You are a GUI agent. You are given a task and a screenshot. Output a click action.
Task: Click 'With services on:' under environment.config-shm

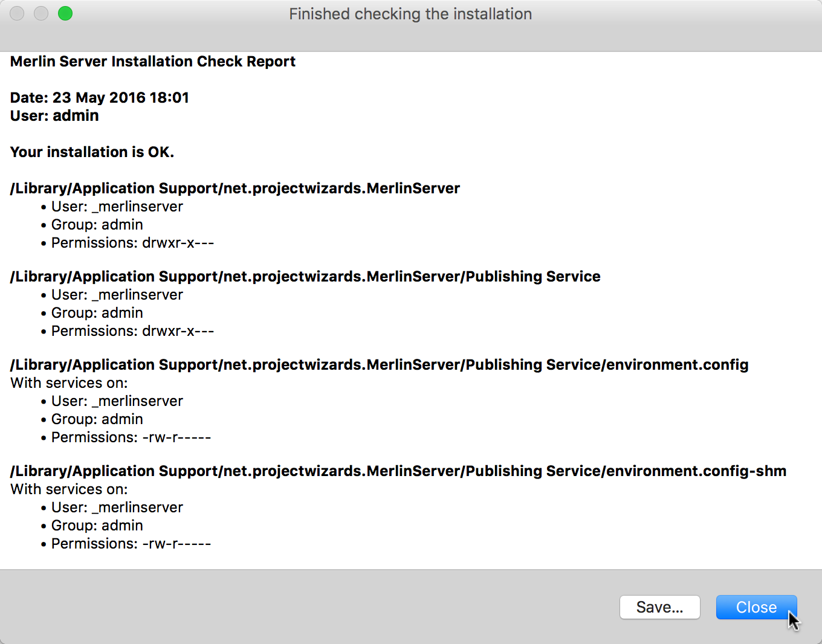(x=69, y=489)
